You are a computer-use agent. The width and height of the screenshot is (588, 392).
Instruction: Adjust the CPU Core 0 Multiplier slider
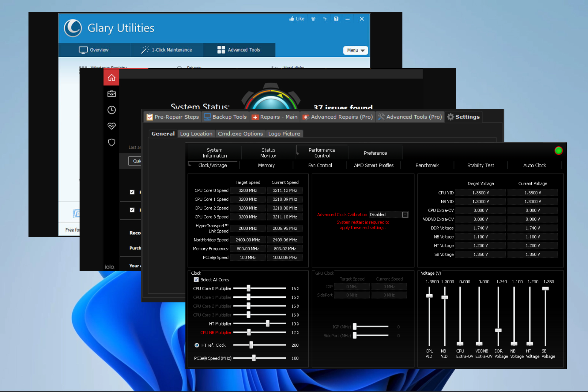click(248, 288)
